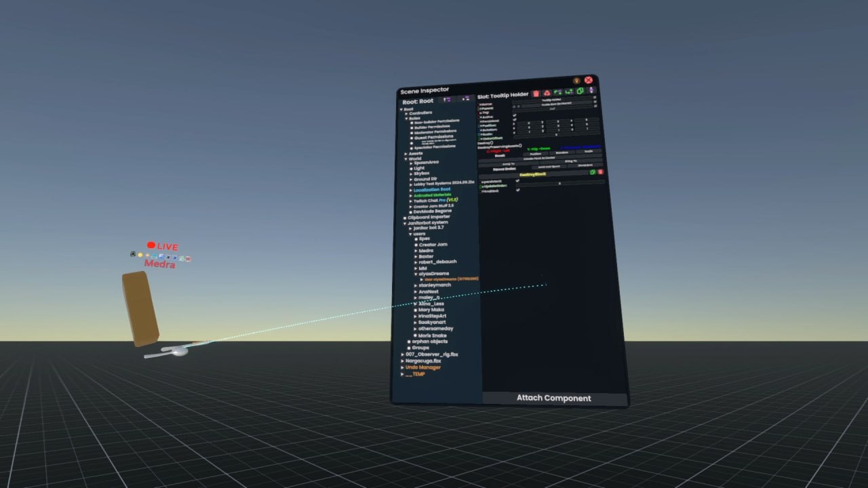Toggle the Persistent checkbox of the slot

515,120
